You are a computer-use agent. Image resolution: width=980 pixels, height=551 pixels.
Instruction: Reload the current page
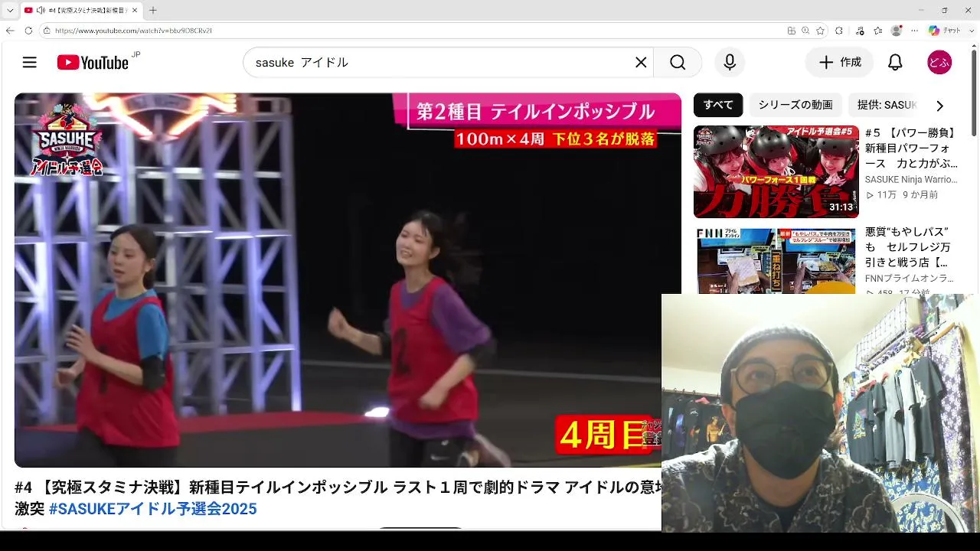(x=28, y=31)
